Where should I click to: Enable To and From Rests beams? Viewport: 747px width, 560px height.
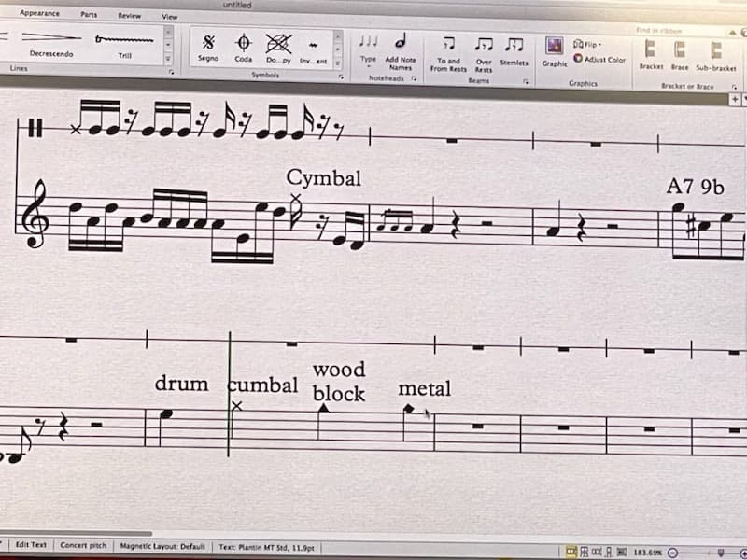click(x=449, y=56)
